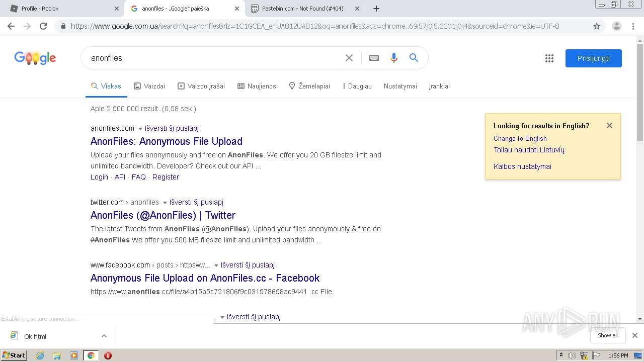644x362 pixels.
Task: Open the Action Center flag tray icon
Action: coord(596,355)
